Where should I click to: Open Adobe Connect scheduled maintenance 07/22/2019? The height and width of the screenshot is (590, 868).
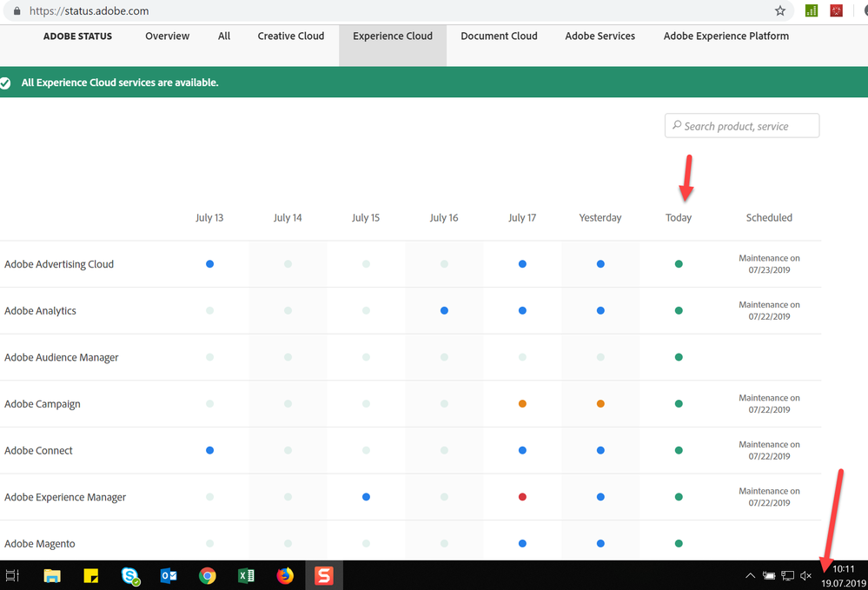point(769,450)
